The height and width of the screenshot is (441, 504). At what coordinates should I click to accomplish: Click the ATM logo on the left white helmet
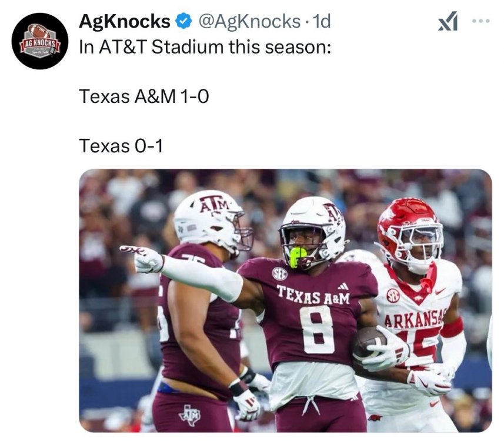point(213,204)
